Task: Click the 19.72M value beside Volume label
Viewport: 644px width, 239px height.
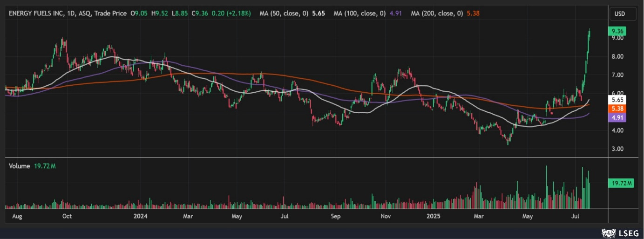Action: coord(45,166)
